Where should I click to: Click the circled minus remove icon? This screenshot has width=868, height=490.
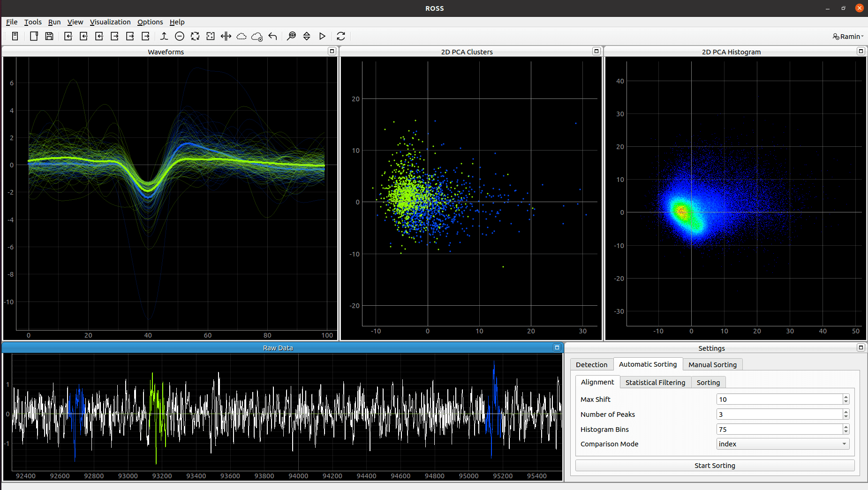179,36
